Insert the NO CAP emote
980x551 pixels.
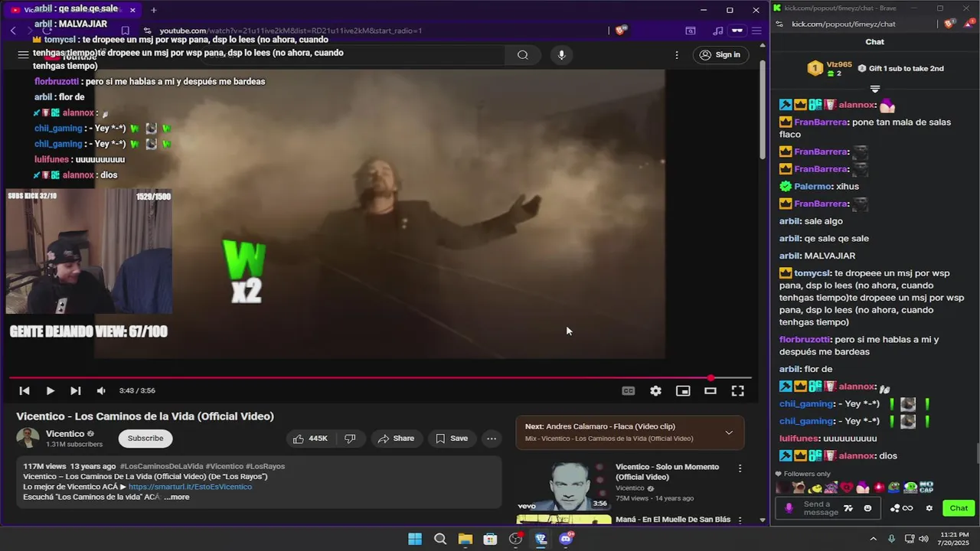[926, 487]
